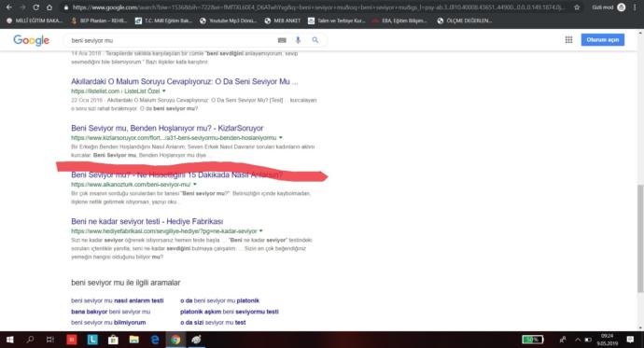The image size is (644, 348).
Task: Open the MİLLİ EĞİTİM BAKA... bookmark
Action: [x=35, y=21]
